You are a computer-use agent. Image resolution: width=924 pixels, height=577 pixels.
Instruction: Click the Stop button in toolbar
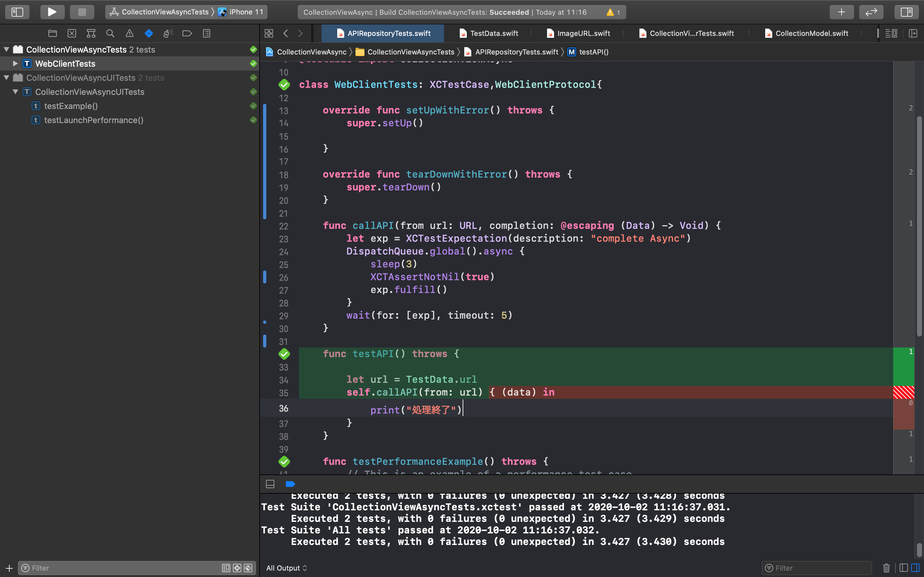tap(82, 12)
